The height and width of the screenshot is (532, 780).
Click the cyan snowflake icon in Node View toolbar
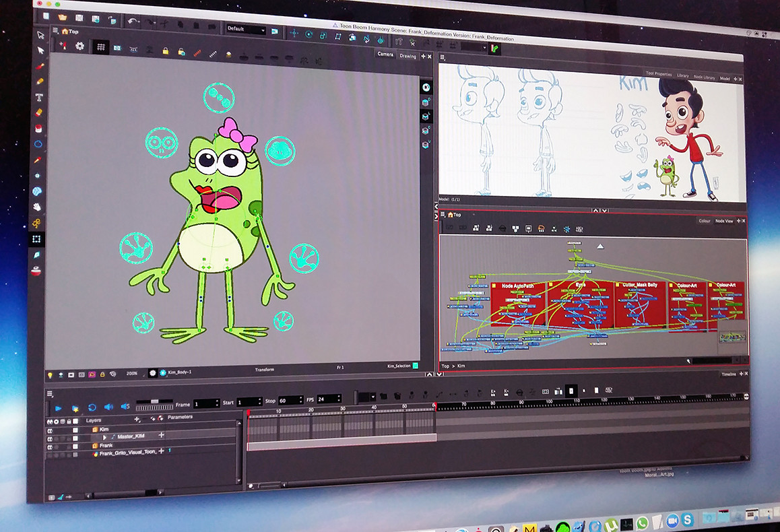point(566,229)
